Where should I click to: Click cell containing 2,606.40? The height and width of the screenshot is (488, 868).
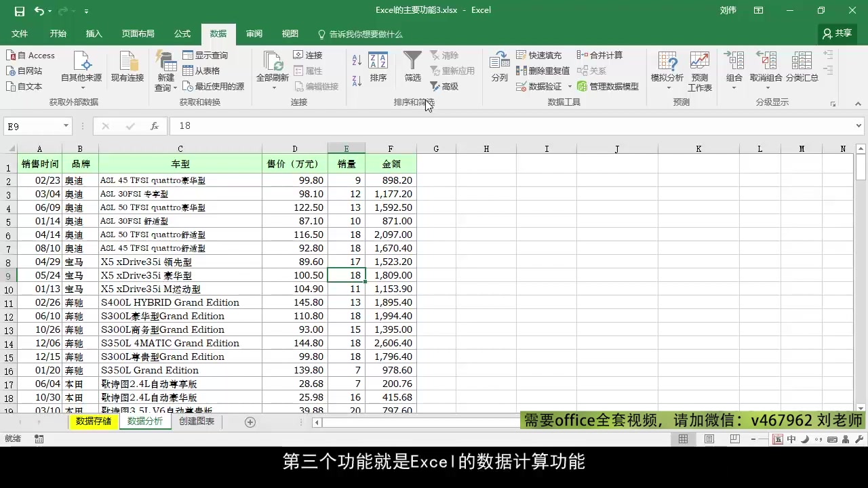click(x=391, y=343)
